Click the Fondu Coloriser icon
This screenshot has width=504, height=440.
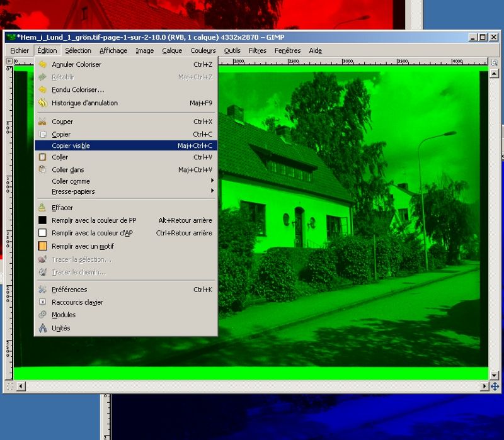43,90
